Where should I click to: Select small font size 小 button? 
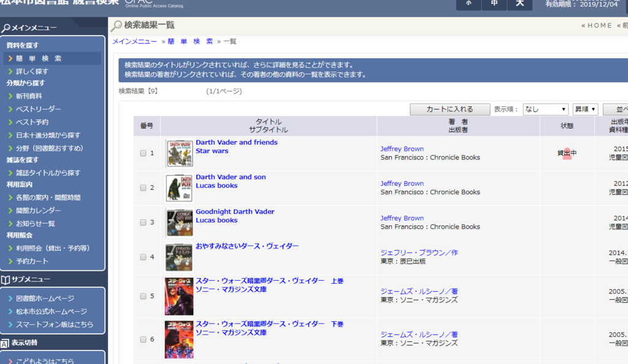coord(469,4)
